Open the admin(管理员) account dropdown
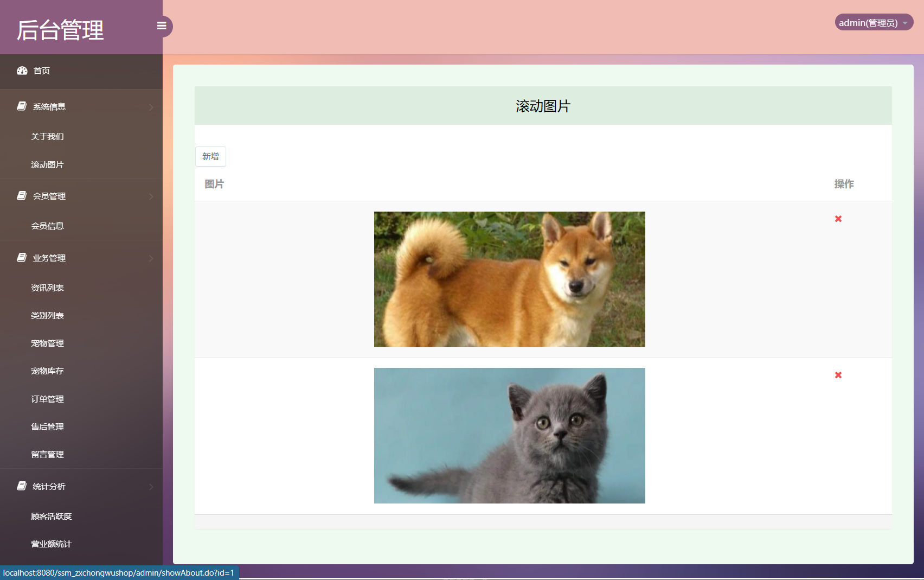Image resolution: width=924 pixels, height=580 pixels. [873, 22]
